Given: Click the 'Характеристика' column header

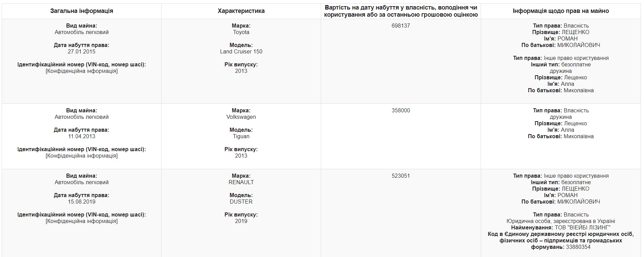Looking at the screenshot, I should coord(241,11).
